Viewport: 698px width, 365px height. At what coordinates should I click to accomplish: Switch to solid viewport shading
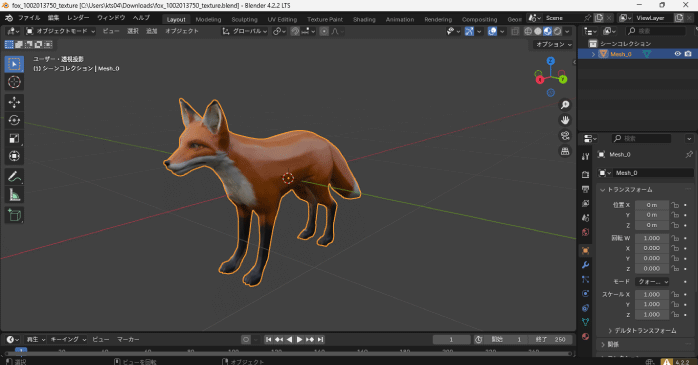[x=538, y=31]
